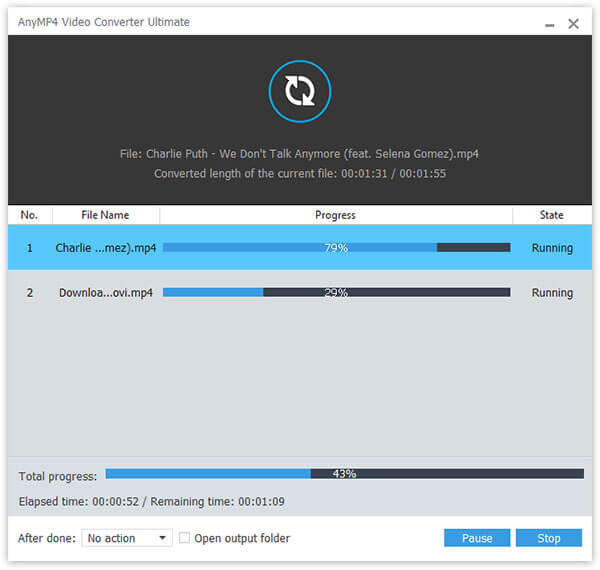Viewport: 600px width, 570px height.
Task: Click the AnyMP4 Video Converter Ultimate title
Action: [x=104, y=22]
